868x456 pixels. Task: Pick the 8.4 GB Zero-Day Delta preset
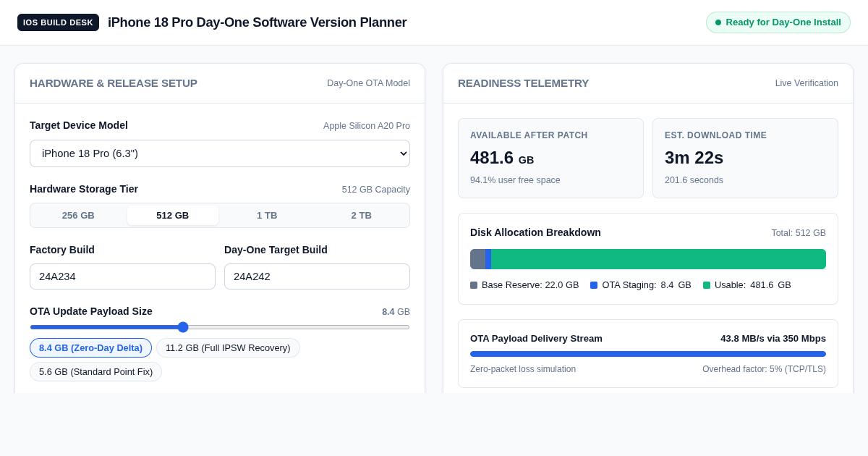click(90, 348)
